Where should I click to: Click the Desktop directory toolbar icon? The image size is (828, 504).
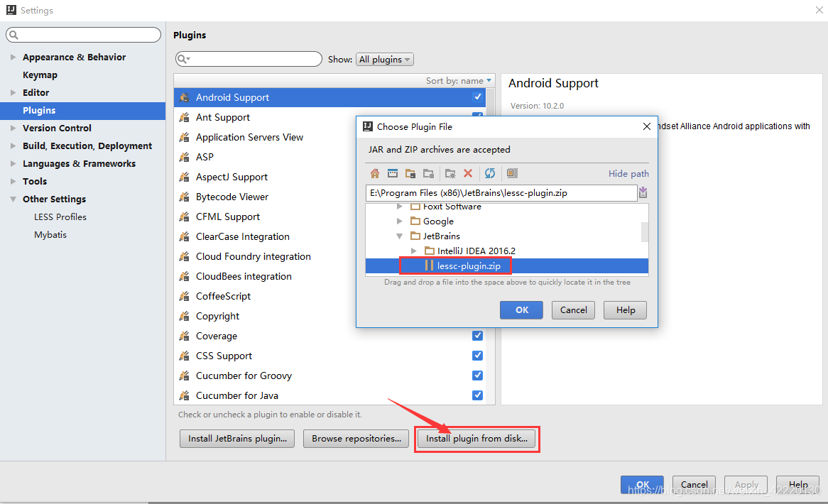click(393, 173)
